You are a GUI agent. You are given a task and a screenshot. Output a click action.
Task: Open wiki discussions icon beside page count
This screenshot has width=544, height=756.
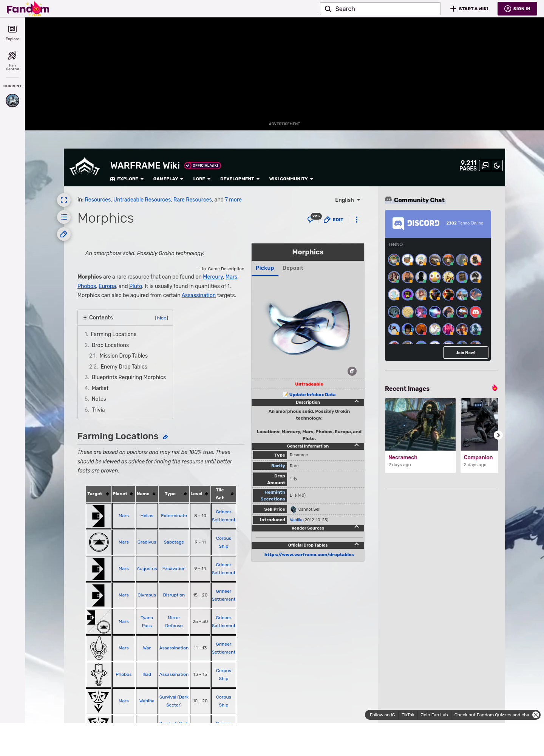coord(485,166)
